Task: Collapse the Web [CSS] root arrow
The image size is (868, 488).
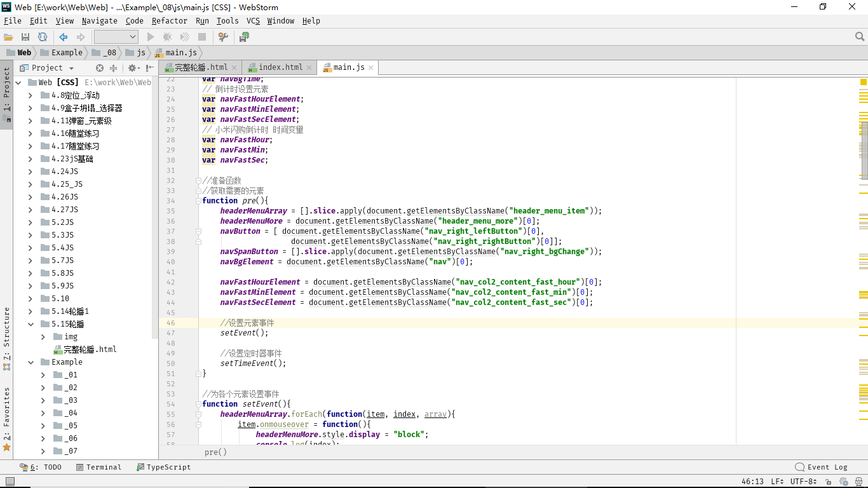Action: pyautogui.click(x=18, y=83)
